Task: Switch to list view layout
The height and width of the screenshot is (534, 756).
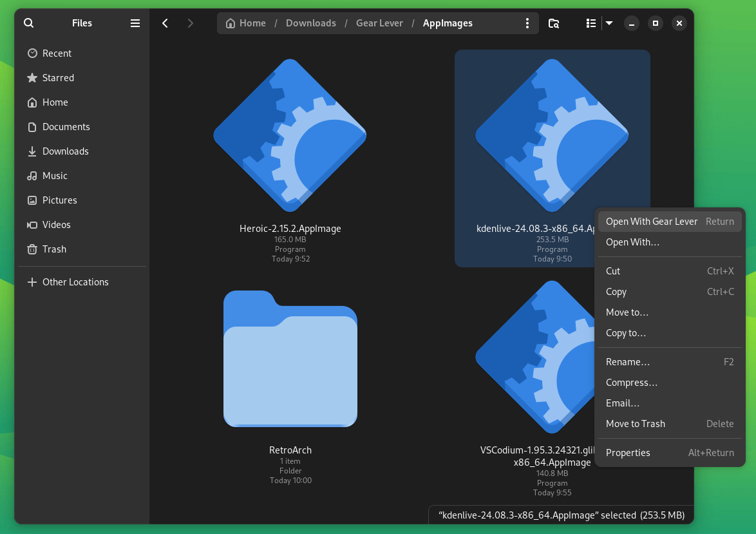Action: click(x=591, y=23)
